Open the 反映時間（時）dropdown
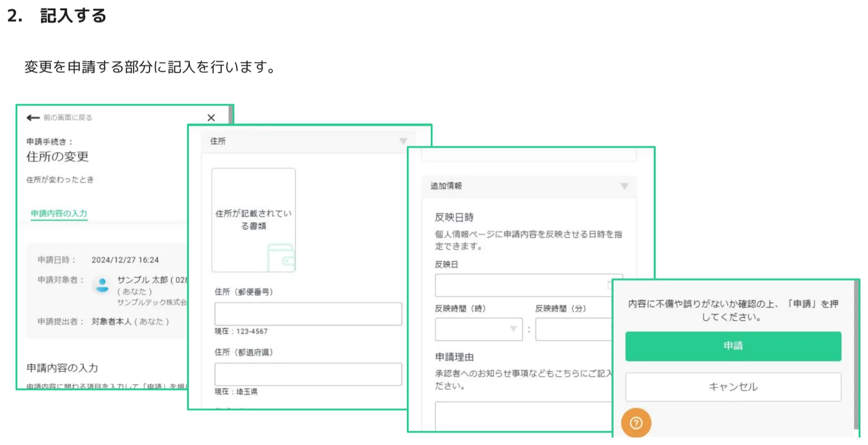 478,329
